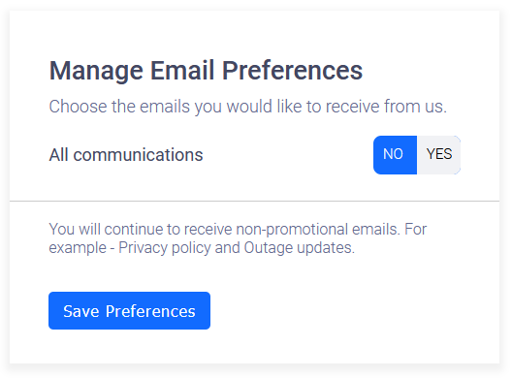Click the 'Choose the emails' subtitle text
Screen dimensions: 512x378
point(248,107)
